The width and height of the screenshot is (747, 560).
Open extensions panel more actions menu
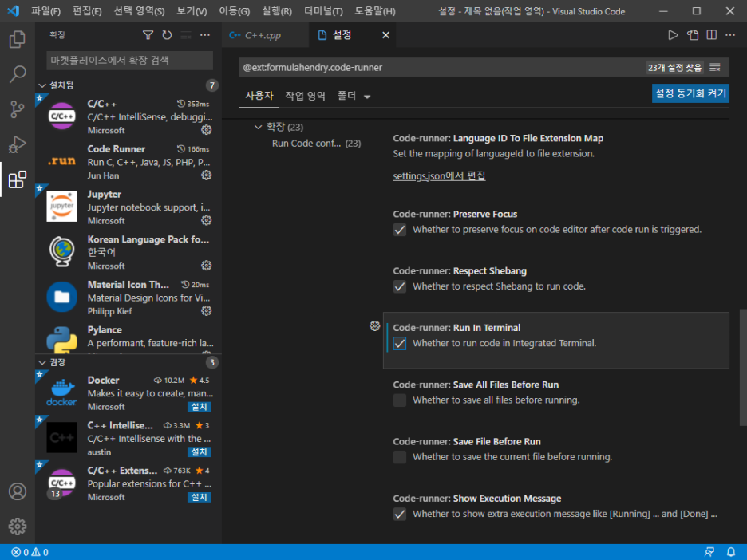click(x=205, y=35)
